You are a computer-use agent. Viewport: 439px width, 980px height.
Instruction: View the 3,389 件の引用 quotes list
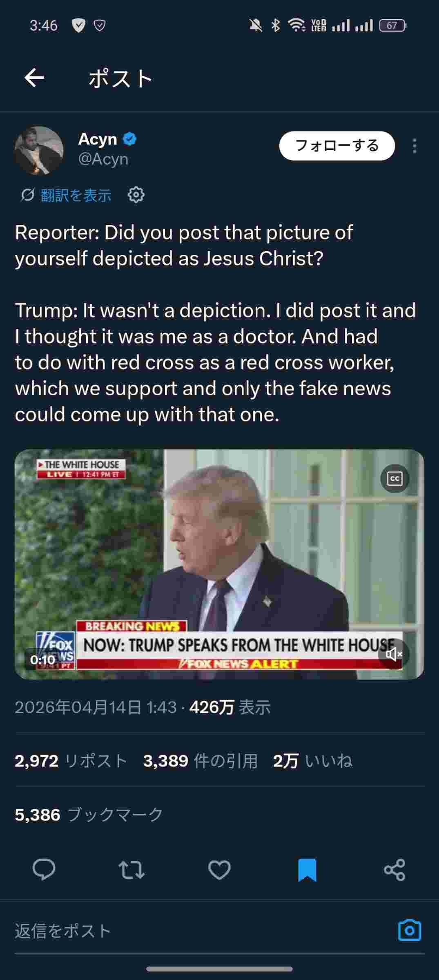(x=200, y=761)
